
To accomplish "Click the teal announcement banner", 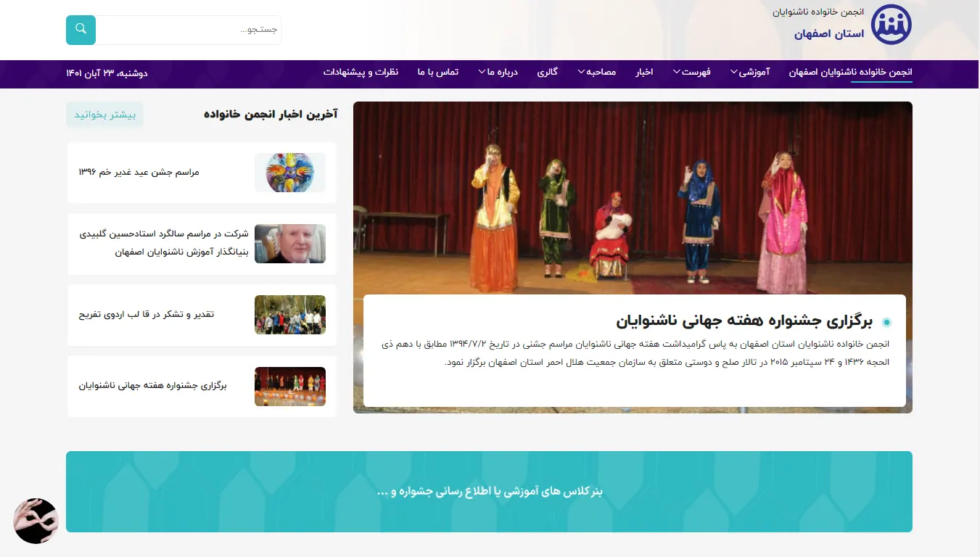I will [x=489, y=492].
